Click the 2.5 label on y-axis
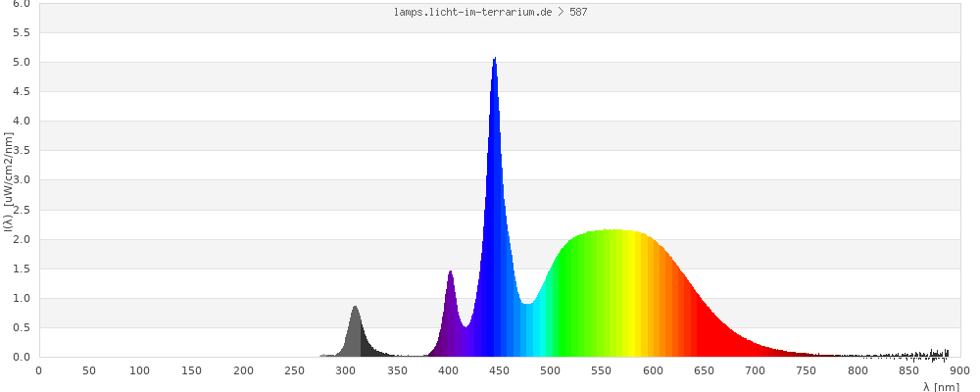 (x=22, y=210)
